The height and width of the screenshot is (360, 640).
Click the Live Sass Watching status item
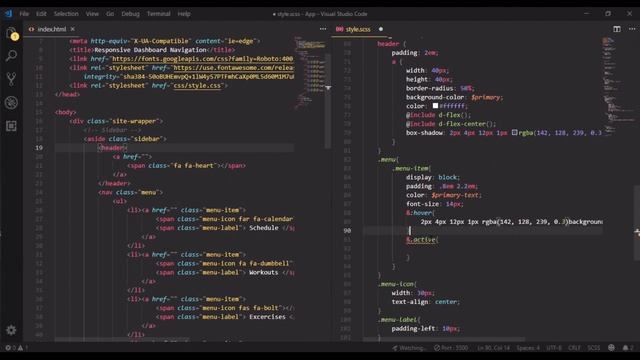coord(409,348)
